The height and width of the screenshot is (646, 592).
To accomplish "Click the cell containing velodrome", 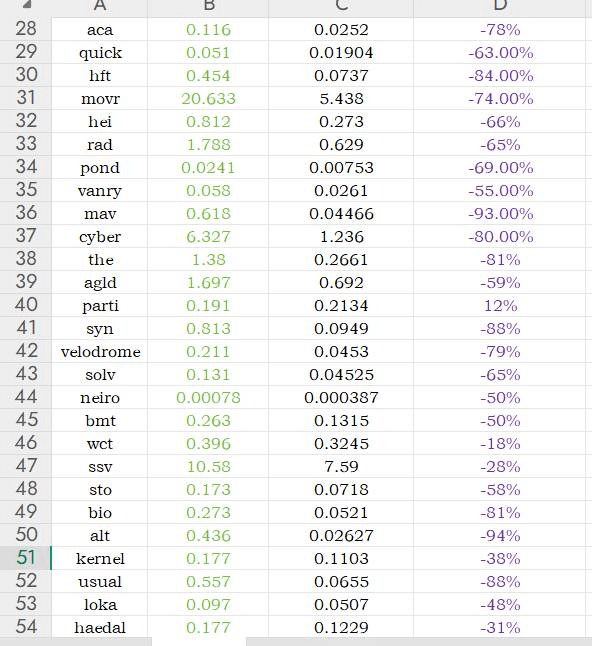I will [x=100, y=351].
